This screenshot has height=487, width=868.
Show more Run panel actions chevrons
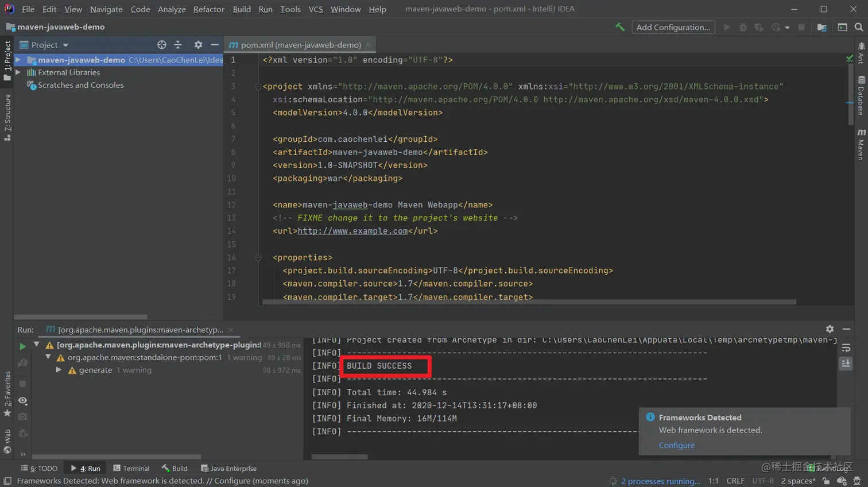[x=23, y=454]
